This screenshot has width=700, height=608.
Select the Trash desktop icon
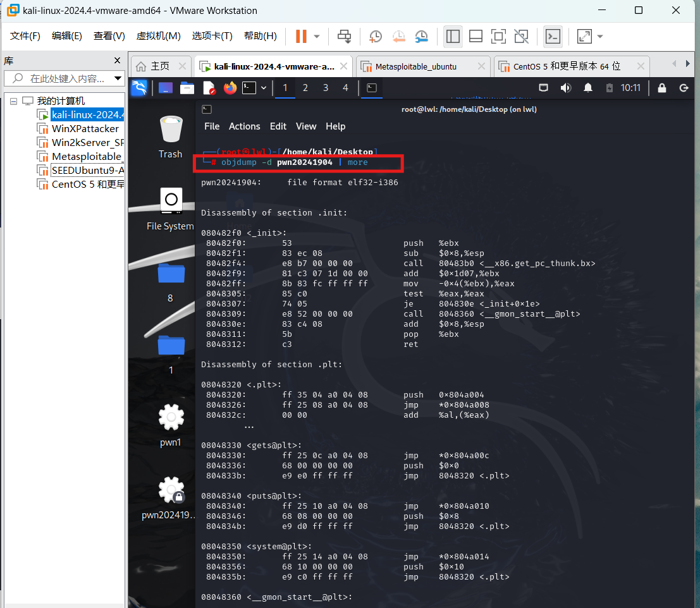pyautogui.click(x=171, y=137)
